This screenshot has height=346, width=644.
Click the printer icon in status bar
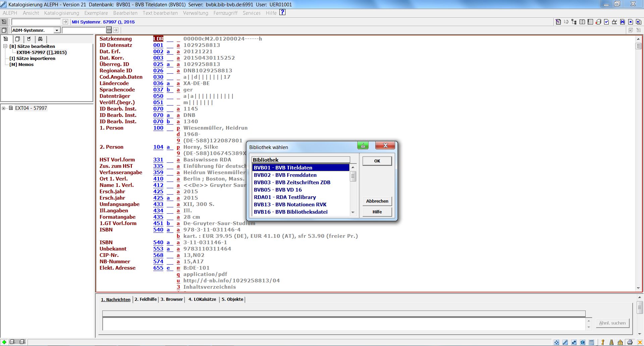(630, 342)
